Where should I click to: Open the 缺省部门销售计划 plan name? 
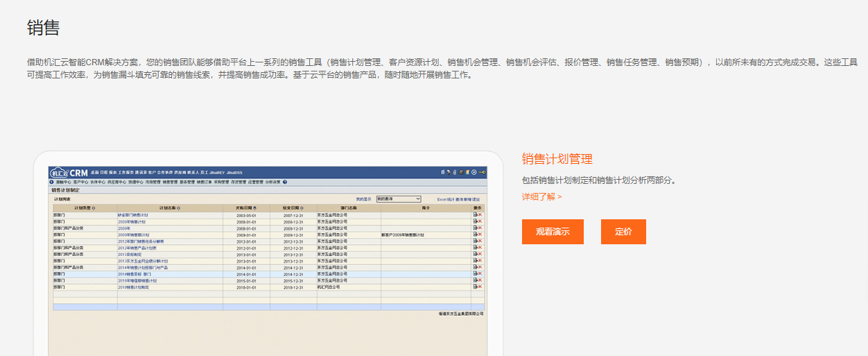[x=133, y=215]
